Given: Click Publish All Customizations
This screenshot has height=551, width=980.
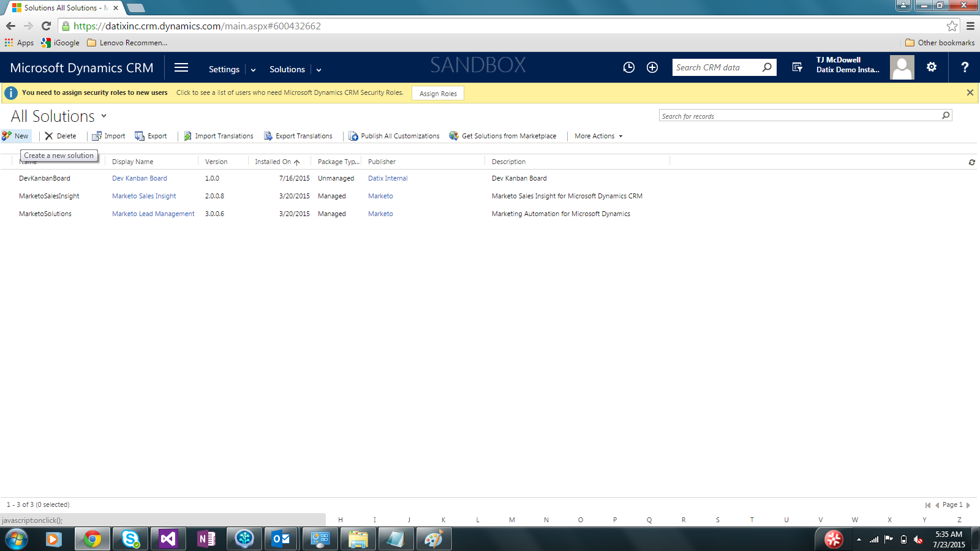Looking at the screenshot, I should click(x=394, y=136).
